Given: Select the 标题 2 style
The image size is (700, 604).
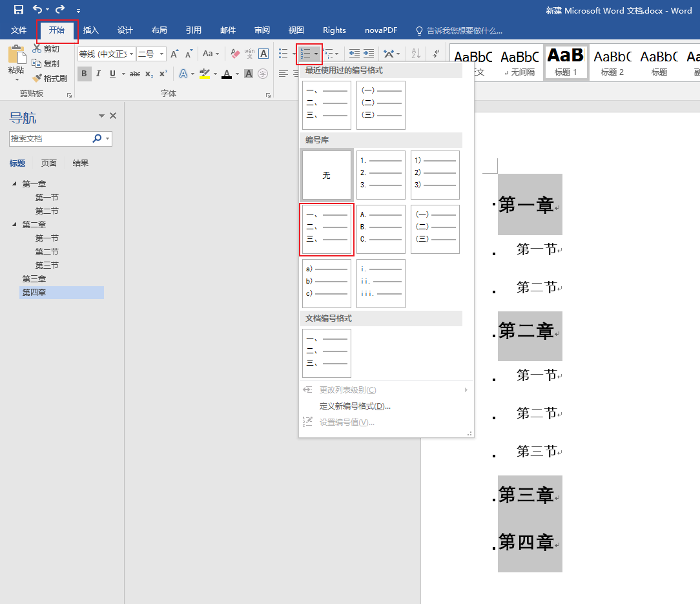Looking at the screenshot, I should (x=612, y=62).
